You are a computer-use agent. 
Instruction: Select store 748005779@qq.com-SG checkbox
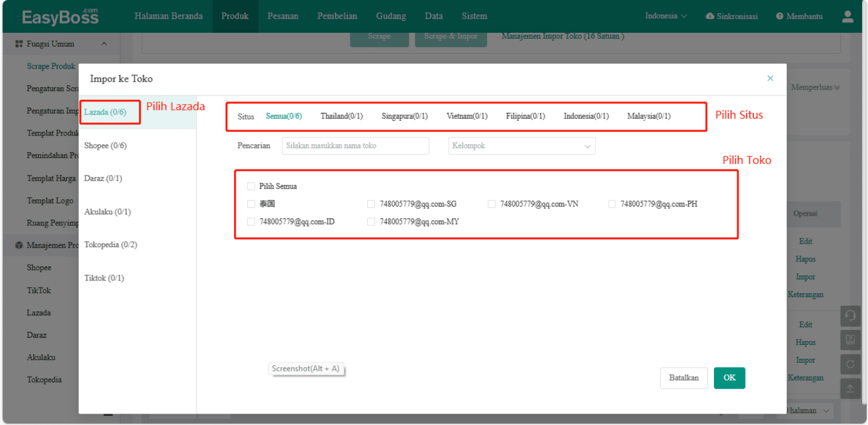[371, 204]
